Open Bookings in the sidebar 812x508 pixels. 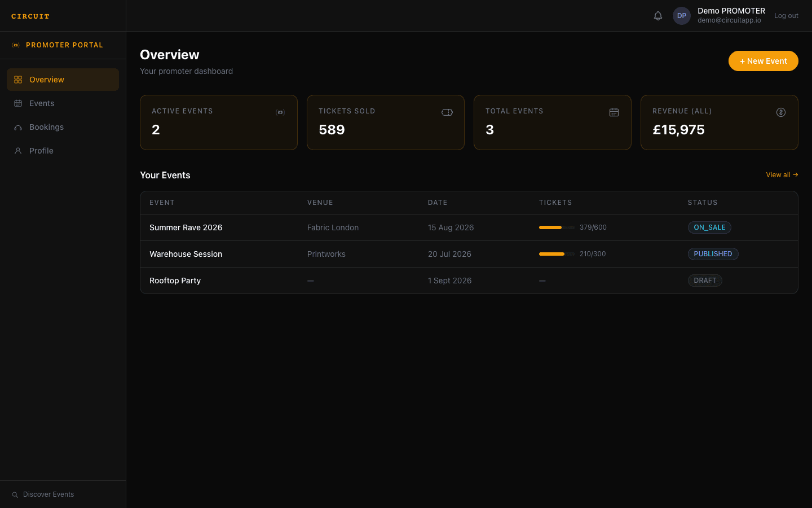point(63,127)
